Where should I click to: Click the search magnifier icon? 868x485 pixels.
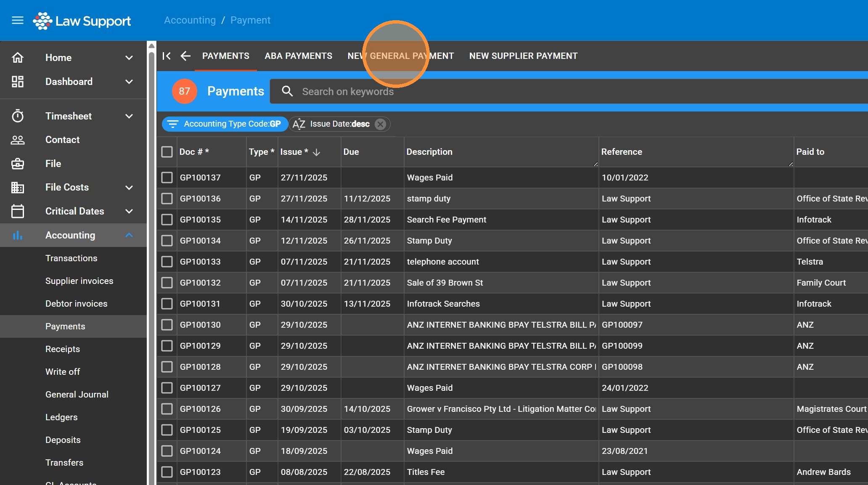(x=287, y=91)
